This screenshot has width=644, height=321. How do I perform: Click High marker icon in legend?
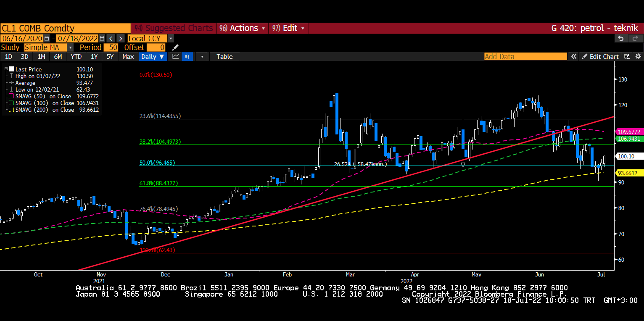pos(11,76)
